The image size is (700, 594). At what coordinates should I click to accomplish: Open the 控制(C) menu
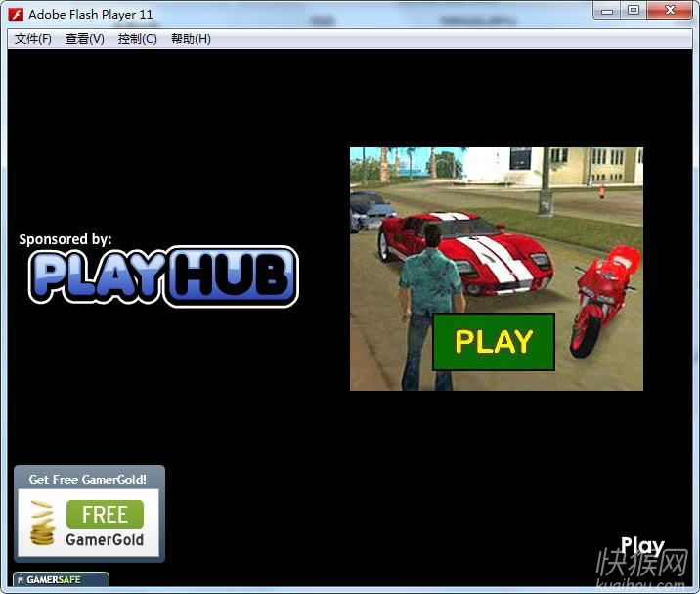(x=137, y=39)
